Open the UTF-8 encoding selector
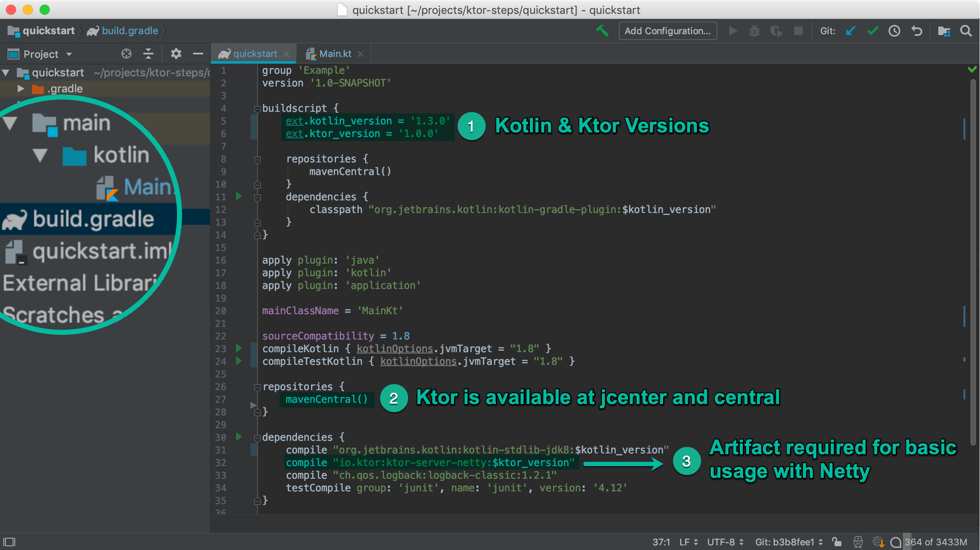 (725, 542)
